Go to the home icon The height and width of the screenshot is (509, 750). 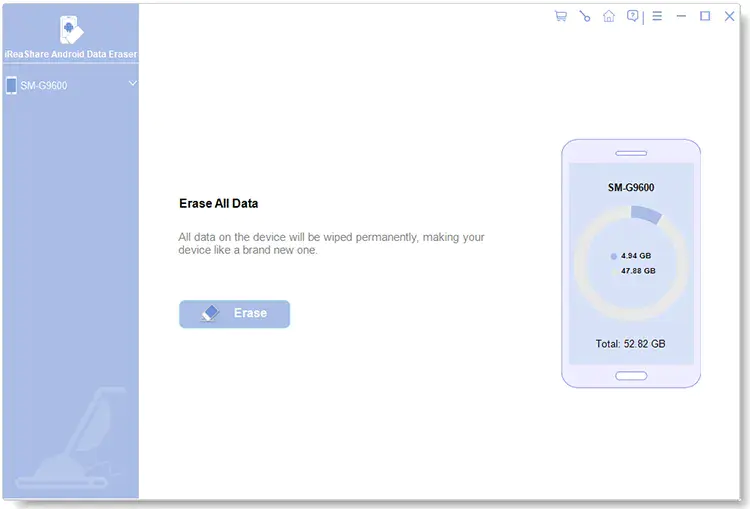[608, 16]
